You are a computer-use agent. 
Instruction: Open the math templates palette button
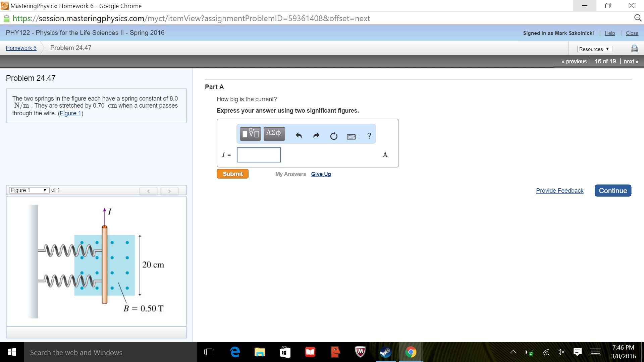tap(250, 134)
